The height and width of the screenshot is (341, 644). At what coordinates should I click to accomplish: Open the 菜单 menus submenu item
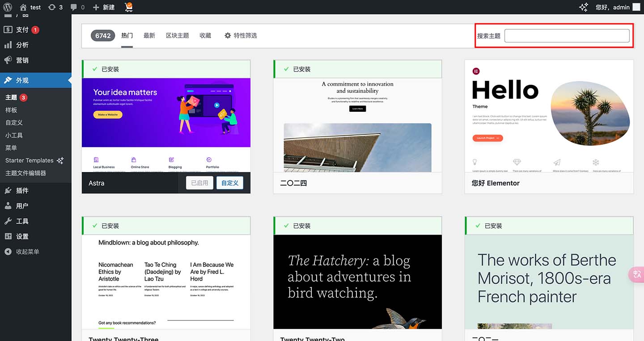point(11,148)
